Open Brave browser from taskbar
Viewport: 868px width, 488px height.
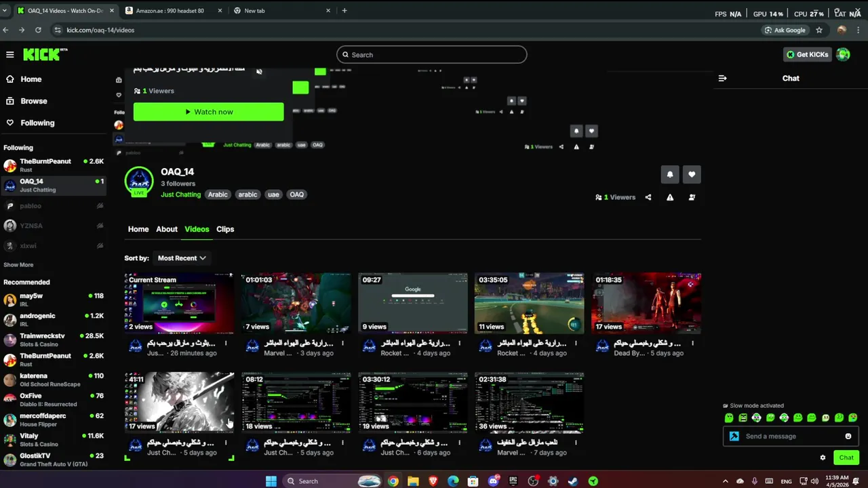(x=433, y=481)
